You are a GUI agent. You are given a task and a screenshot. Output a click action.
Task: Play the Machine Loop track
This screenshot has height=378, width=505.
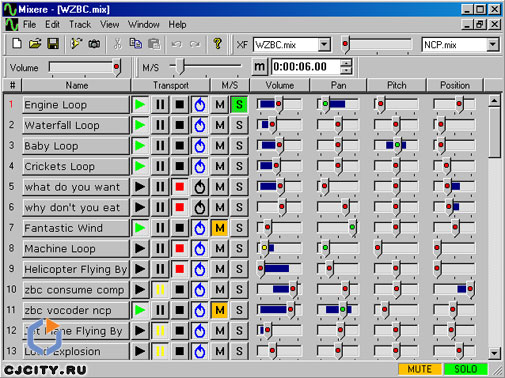click(140, 248)
